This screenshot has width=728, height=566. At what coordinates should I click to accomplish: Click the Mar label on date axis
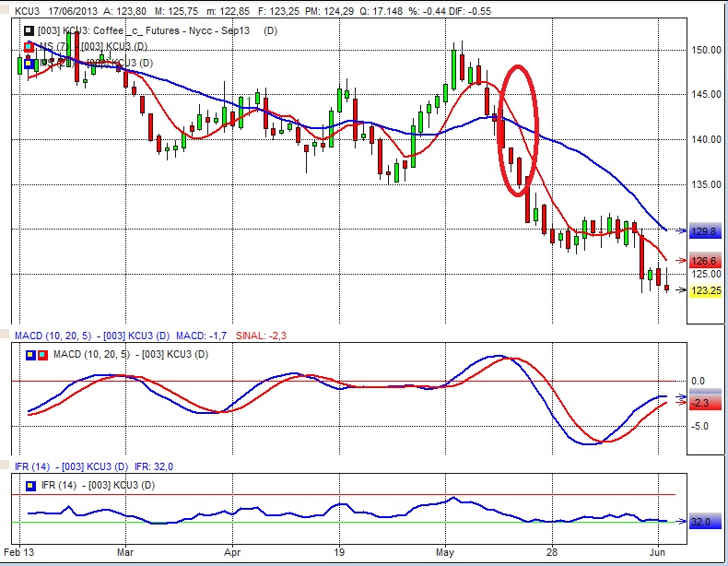[x=126, y=553]
